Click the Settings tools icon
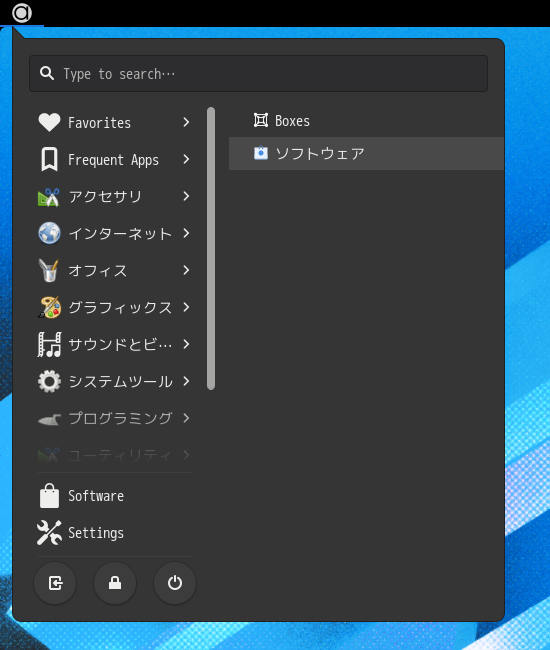Screen dimensions: 550x650 click(x=49, y=533)
